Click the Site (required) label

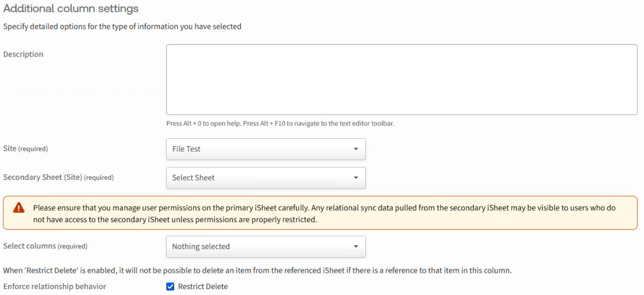click(x=25, y=149)
